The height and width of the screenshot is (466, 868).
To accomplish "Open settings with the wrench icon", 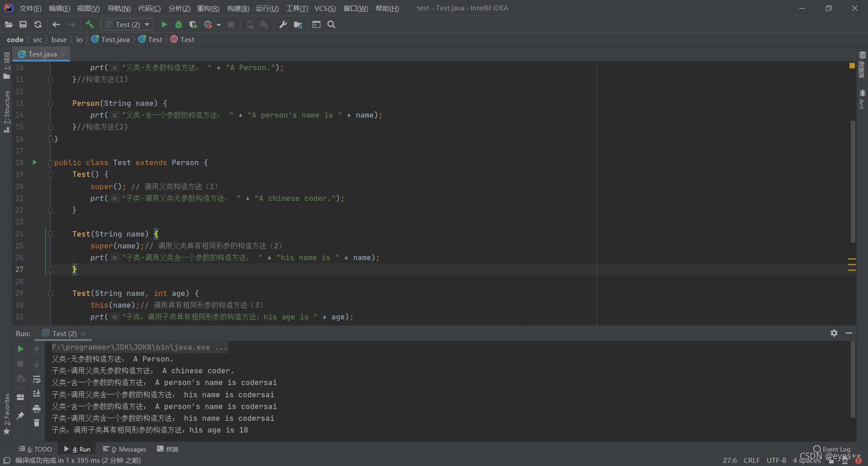I will [x=283, y=24].
